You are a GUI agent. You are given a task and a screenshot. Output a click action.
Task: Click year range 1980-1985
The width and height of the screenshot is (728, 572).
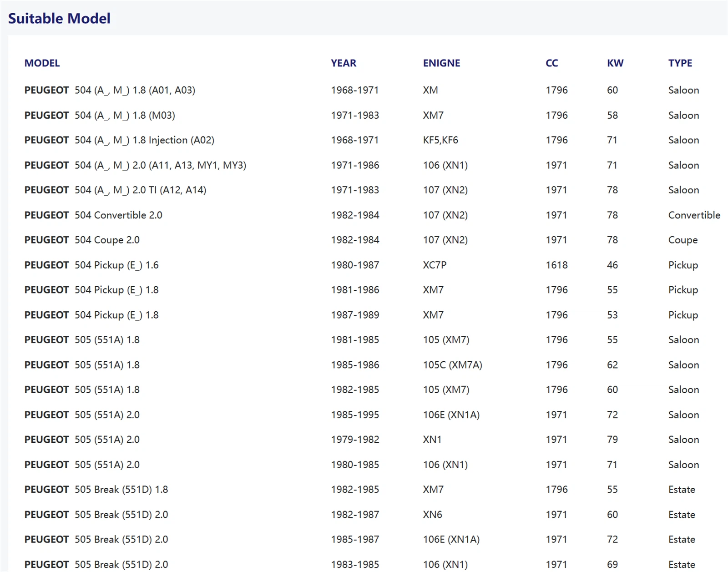click(x=355, y=465)
